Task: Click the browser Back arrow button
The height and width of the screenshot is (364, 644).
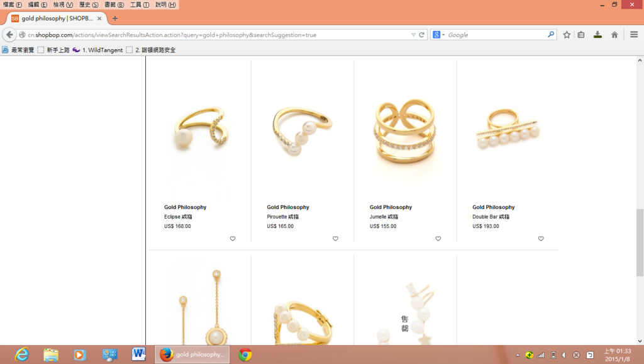Action: click(x=9, y=35)
